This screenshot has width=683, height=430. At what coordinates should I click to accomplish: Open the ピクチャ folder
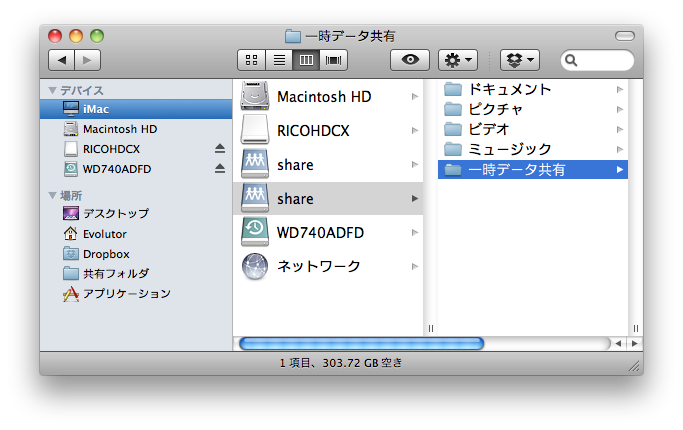click(x=533, y=109)
